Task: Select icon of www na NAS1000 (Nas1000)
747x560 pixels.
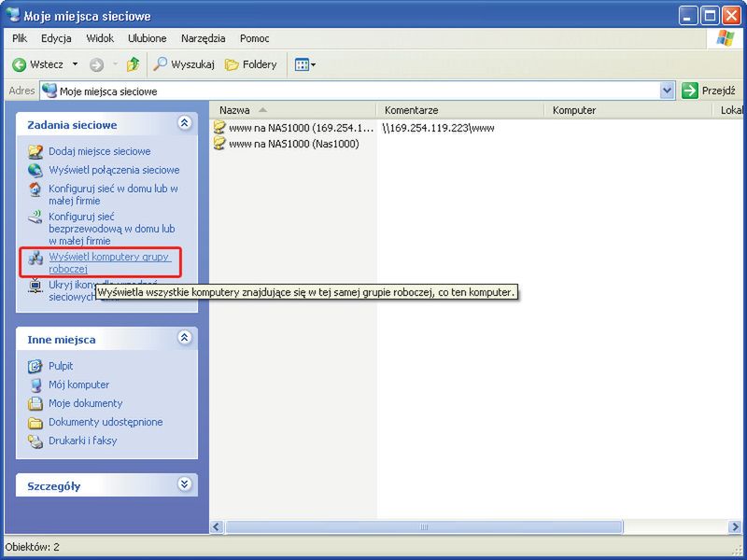Action: point(219,144)
